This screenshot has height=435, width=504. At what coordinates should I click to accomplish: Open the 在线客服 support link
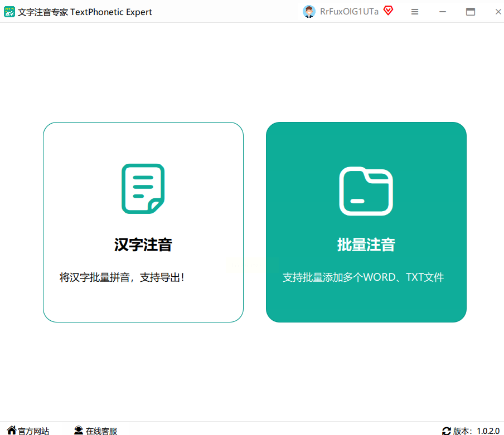pyautogui.click(x=101, y=431)
